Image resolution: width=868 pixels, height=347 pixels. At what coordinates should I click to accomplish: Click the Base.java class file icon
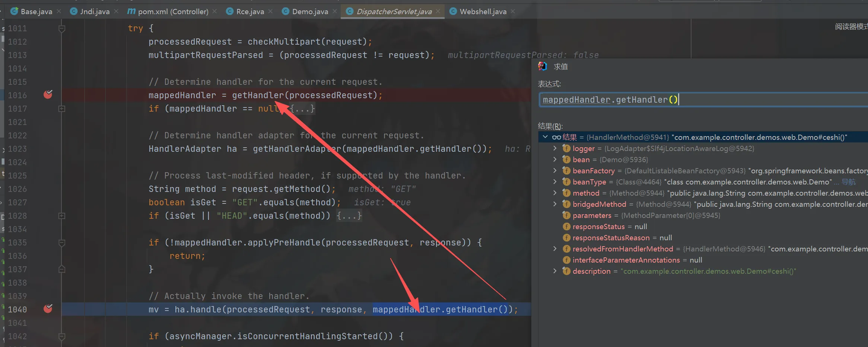click(14, 12)
